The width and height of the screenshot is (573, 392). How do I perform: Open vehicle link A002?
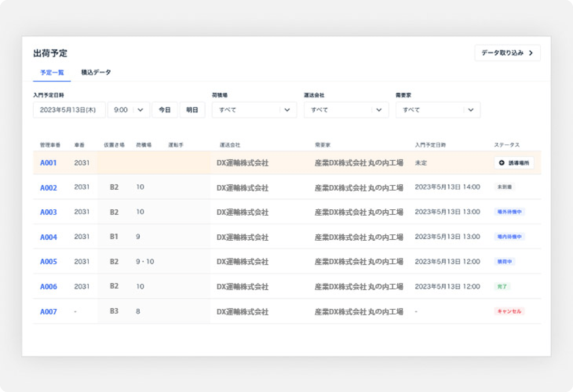click(48, 188)
